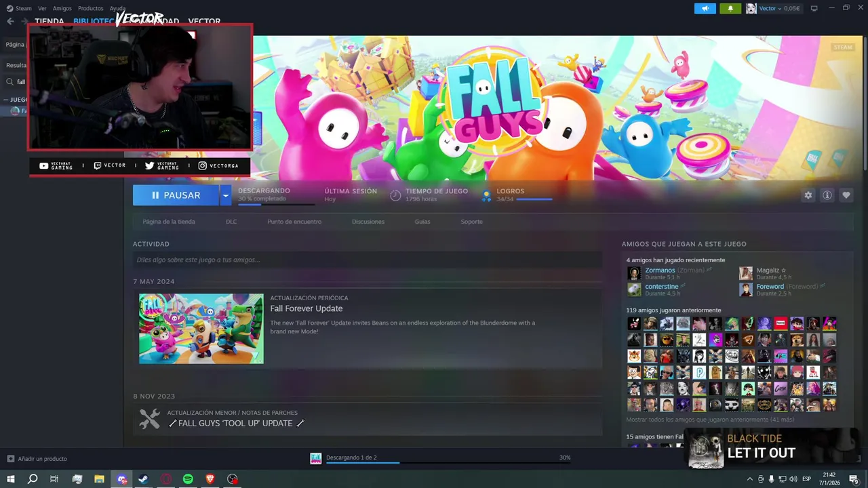
Task: Open File Explorer from the taskbar
Action: (99, 479)
